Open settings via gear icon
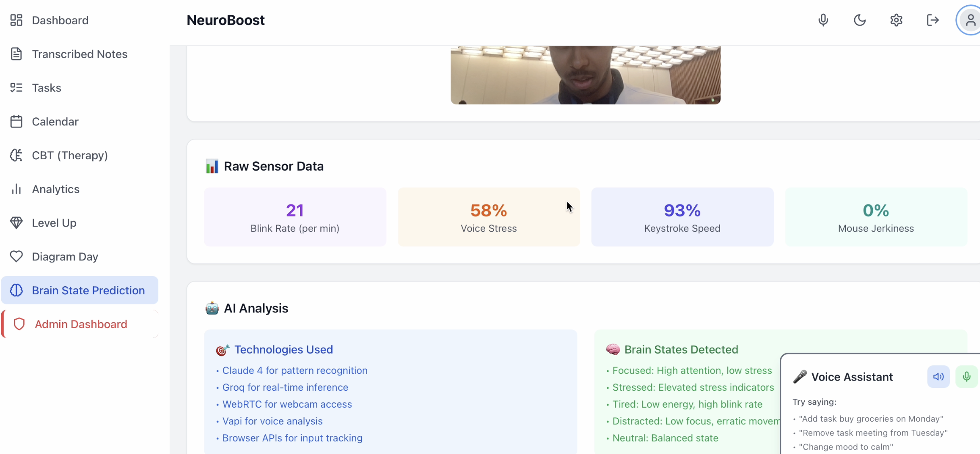 click(896, 20)
